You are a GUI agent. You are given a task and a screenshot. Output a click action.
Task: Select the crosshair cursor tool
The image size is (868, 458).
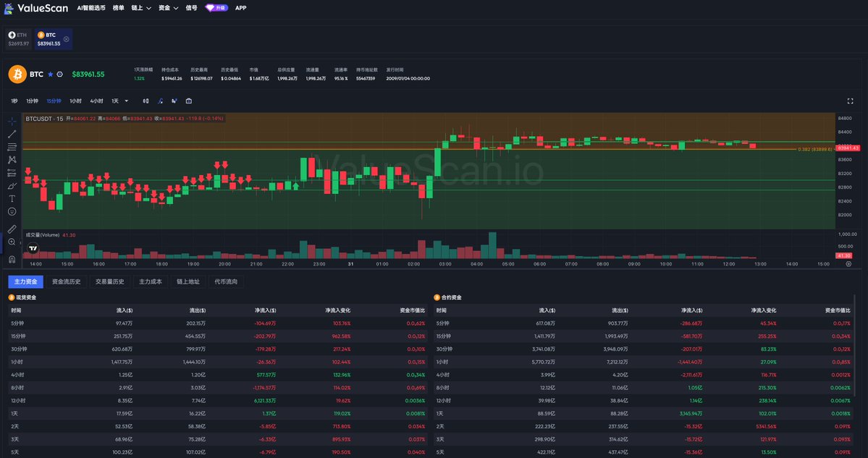tap(12, 121)
